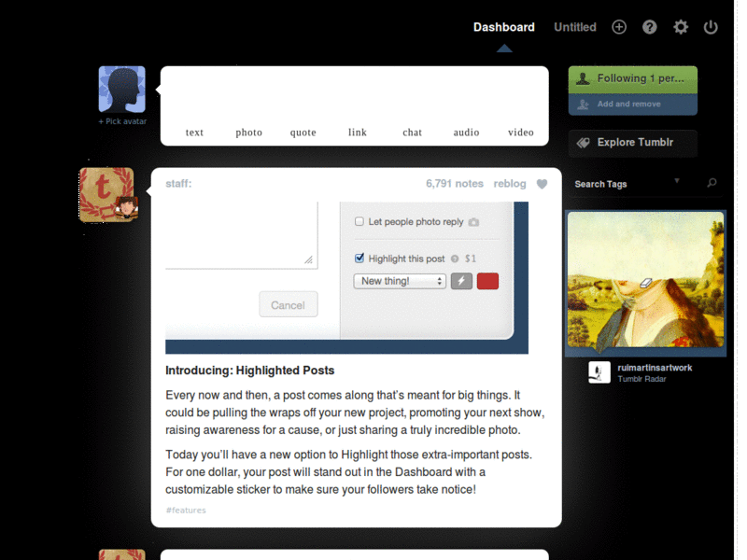747x560 pixels.
Task: Open the Dashboard tab
Action: click(x=503, y=27)
